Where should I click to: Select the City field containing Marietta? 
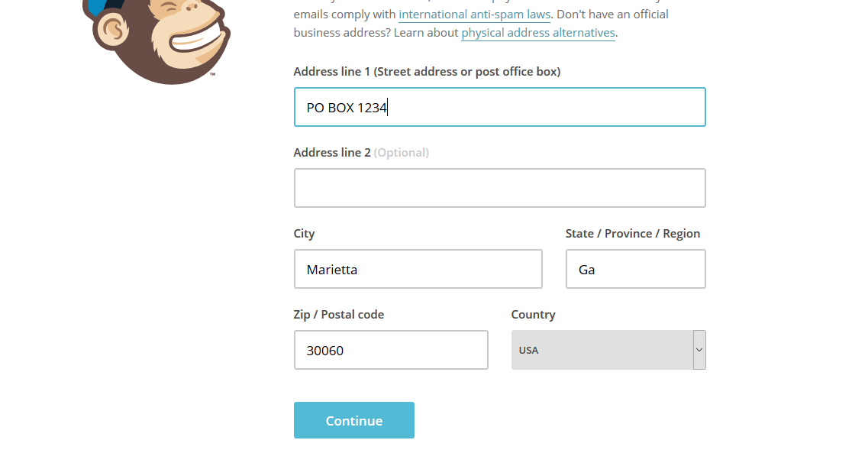coord(418,269)
